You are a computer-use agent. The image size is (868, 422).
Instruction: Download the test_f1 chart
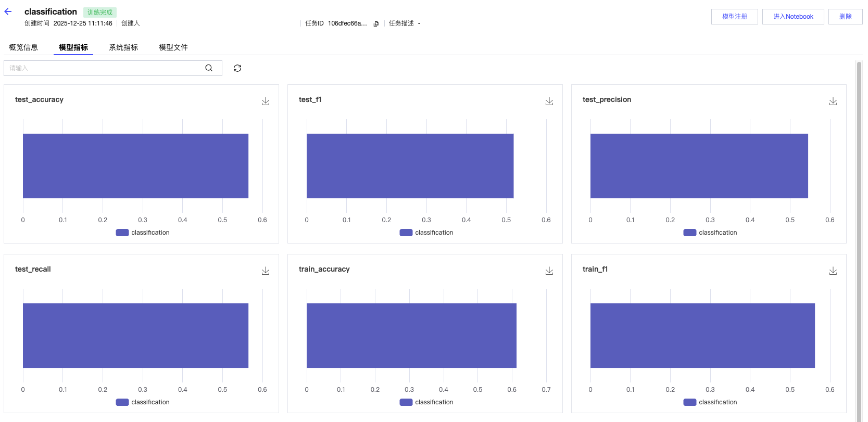pyautogui.click(x=549, y=101)
